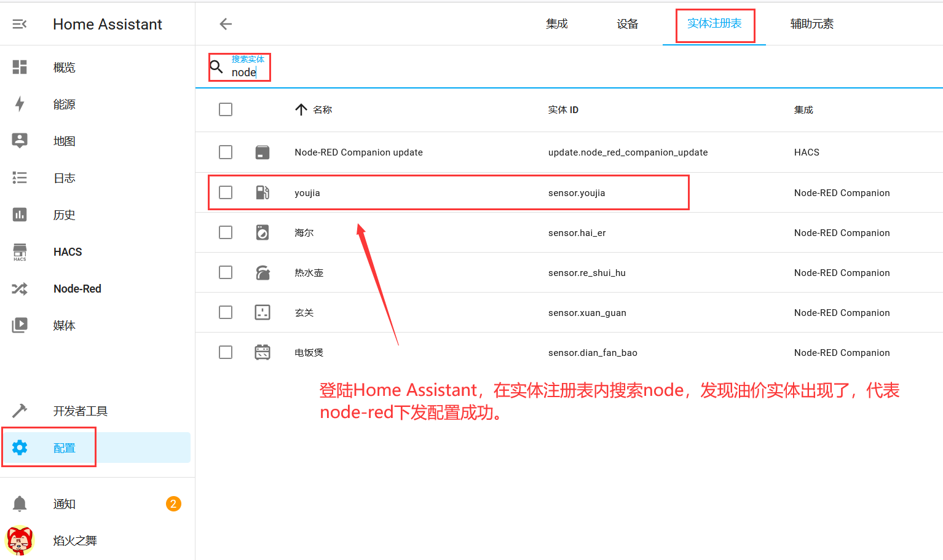
Task: Switch to the 辅助元素 tab
Action: 811,24
